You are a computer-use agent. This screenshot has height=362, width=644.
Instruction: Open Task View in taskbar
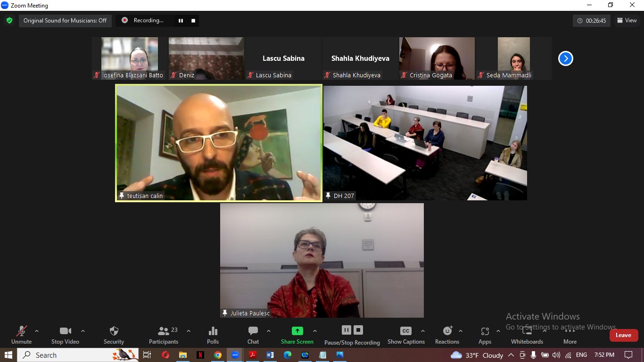tap(147, 355)
